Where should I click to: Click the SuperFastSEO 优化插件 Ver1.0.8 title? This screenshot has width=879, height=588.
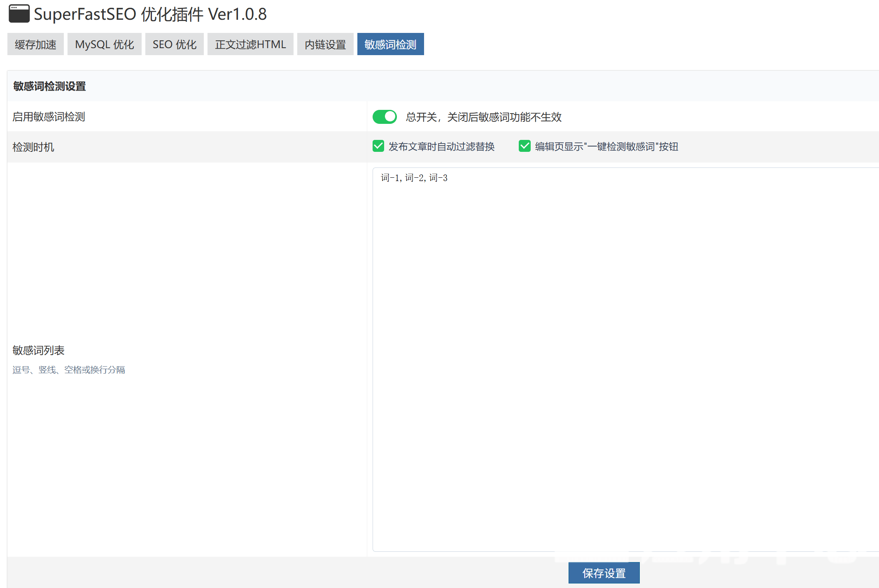click(x=150, y=14)
